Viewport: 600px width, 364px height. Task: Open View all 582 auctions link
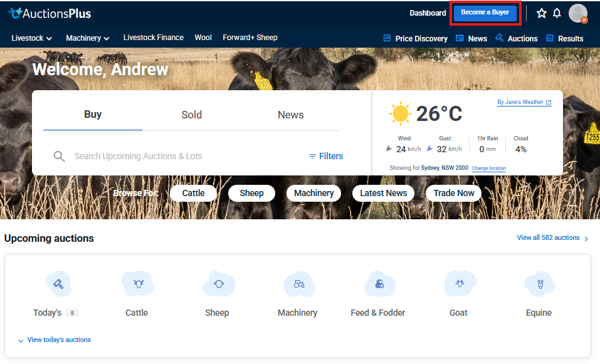coord(549,238)
